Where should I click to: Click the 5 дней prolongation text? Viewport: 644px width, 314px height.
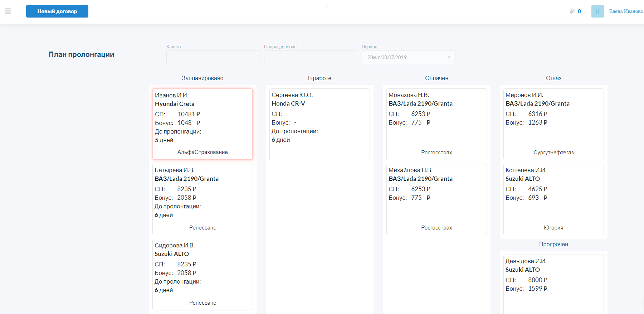click(x=164, y=140)
